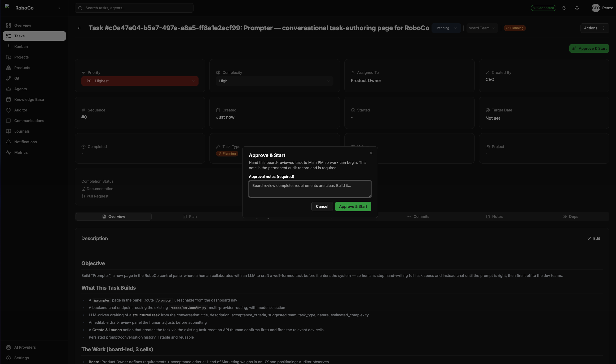616x364 pixels.
Task: Open the Git section
Action: [x=34, y=78]
